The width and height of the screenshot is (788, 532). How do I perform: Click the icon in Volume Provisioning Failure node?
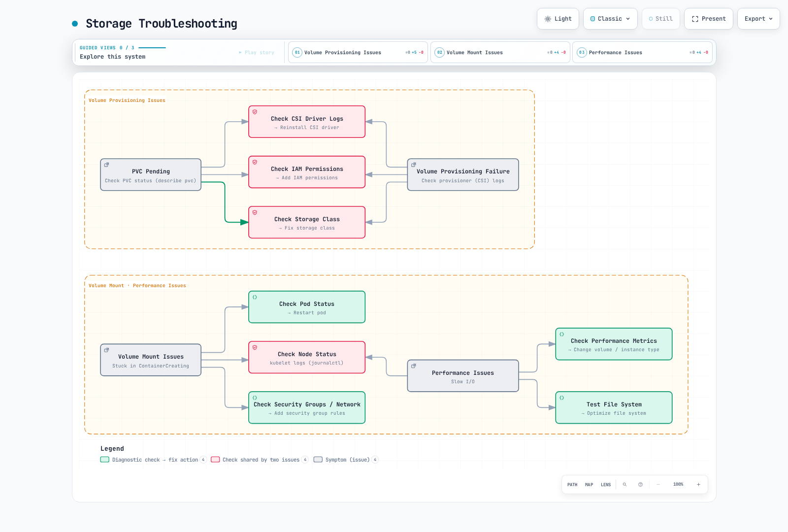(414, 165)
